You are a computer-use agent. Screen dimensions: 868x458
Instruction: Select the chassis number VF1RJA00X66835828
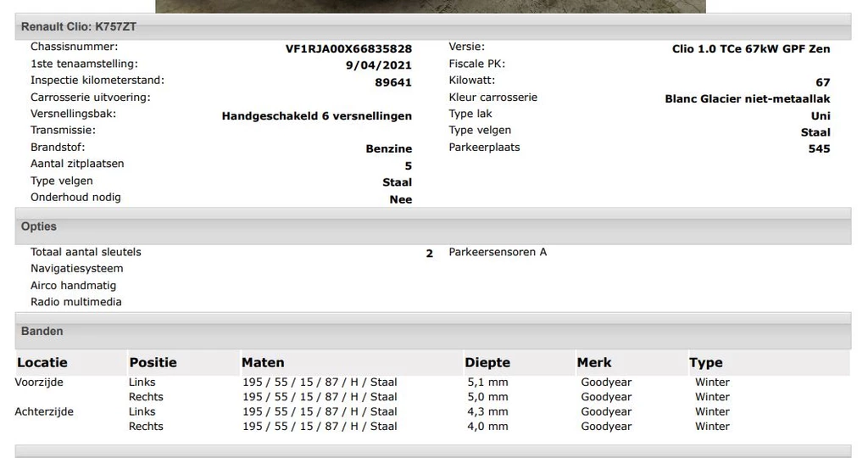pos(348,49)
